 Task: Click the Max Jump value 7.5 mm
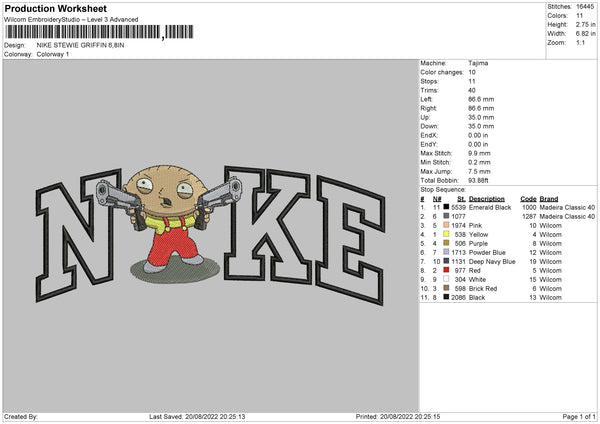click(x=479, y=171)
